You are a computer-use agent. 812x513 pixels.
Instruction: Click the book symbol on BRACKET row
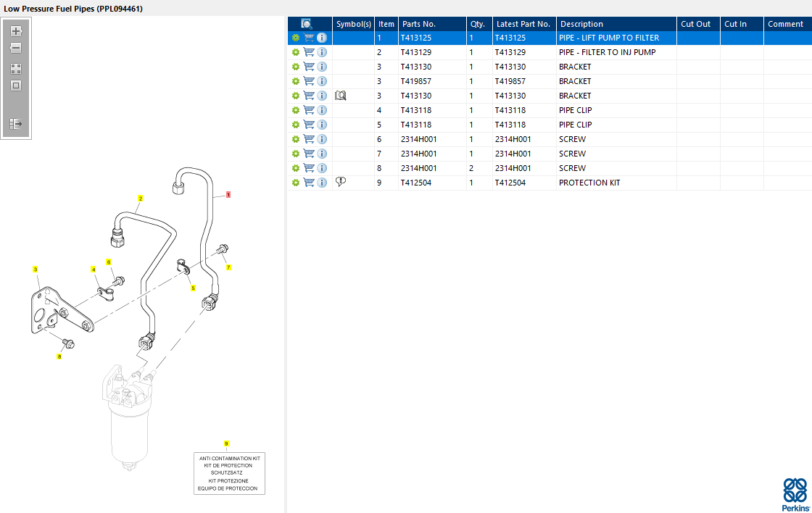click(x=341, y=96)
